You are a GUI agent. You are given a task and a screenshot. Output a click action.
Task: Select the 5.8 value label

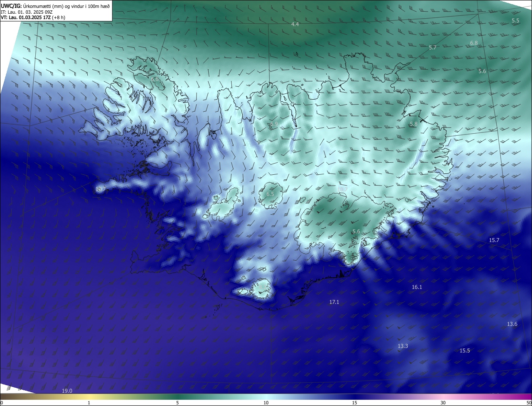[414, 124]
